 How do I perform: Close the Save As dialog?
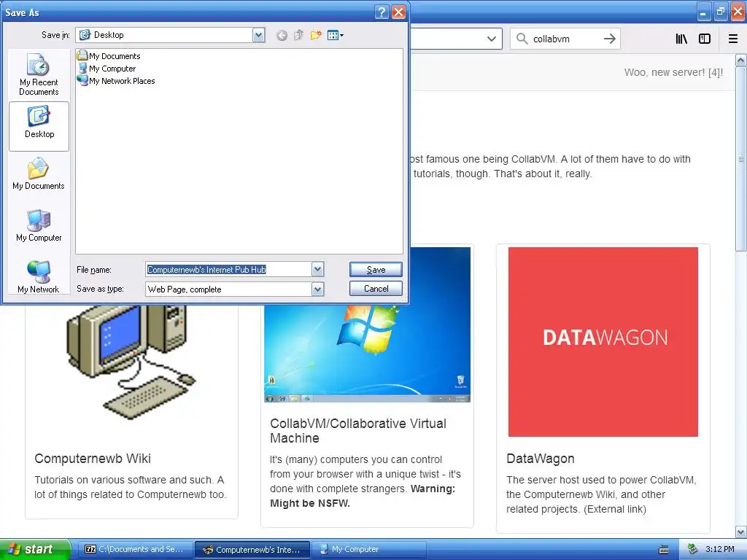(399, 12)
